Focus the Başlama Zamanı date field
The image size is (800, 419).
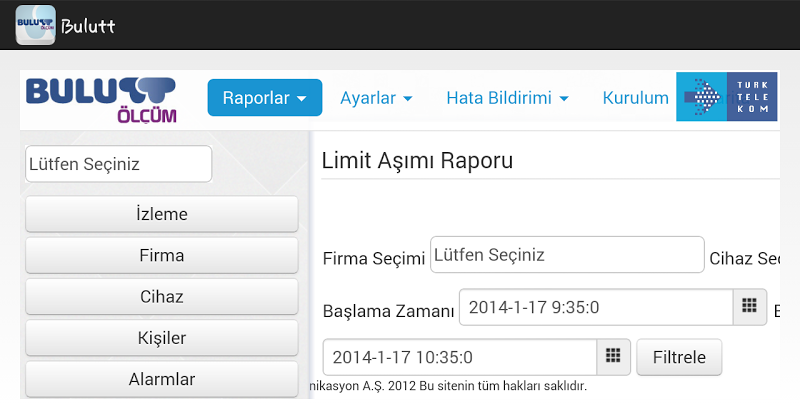596,307
